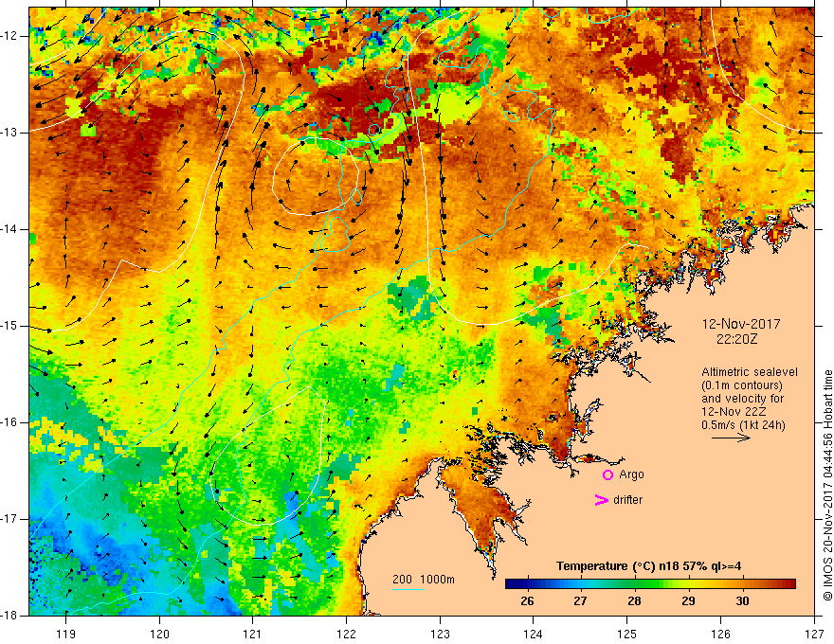Click the "and velocity for" legend line
The height and width of the screenshot is (644, 834).
point(742,399)
